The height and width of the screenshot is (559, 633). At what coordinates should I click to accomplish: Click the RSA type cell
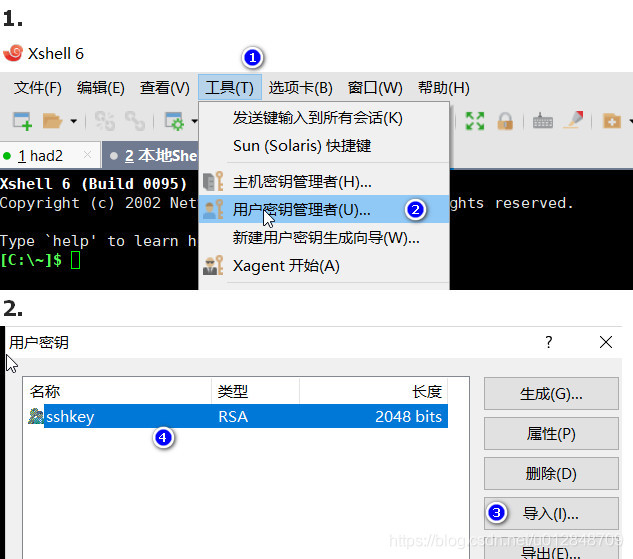pos(233,417)
